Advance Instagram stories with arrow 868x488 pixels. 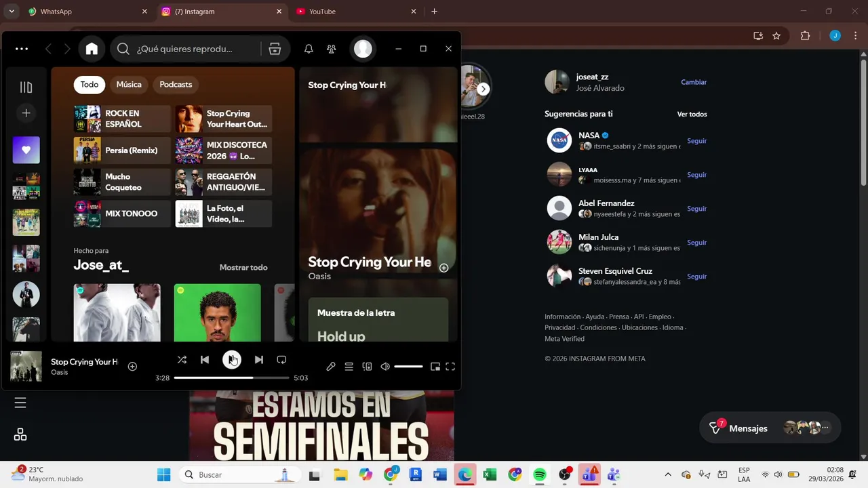coord(483,89)
